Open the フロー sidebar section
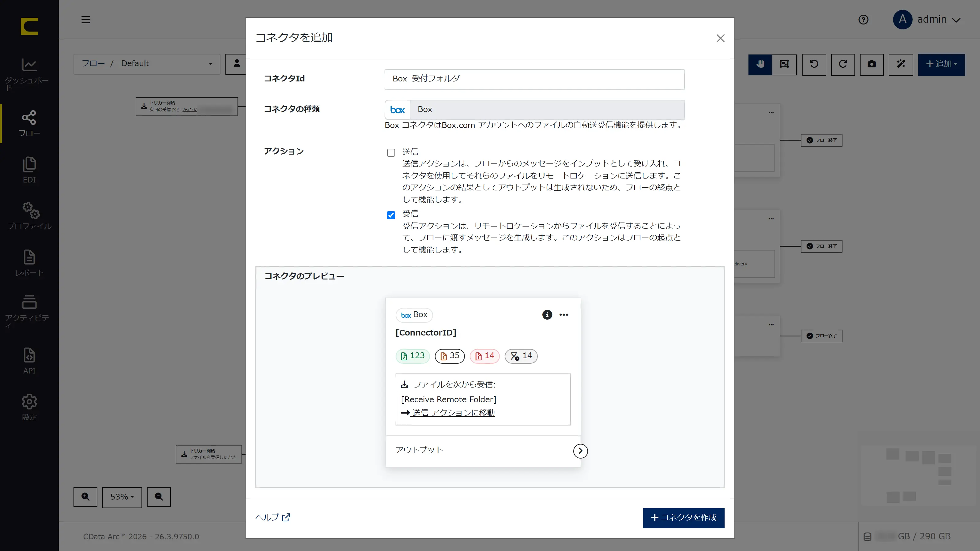 tap(29, 124)
